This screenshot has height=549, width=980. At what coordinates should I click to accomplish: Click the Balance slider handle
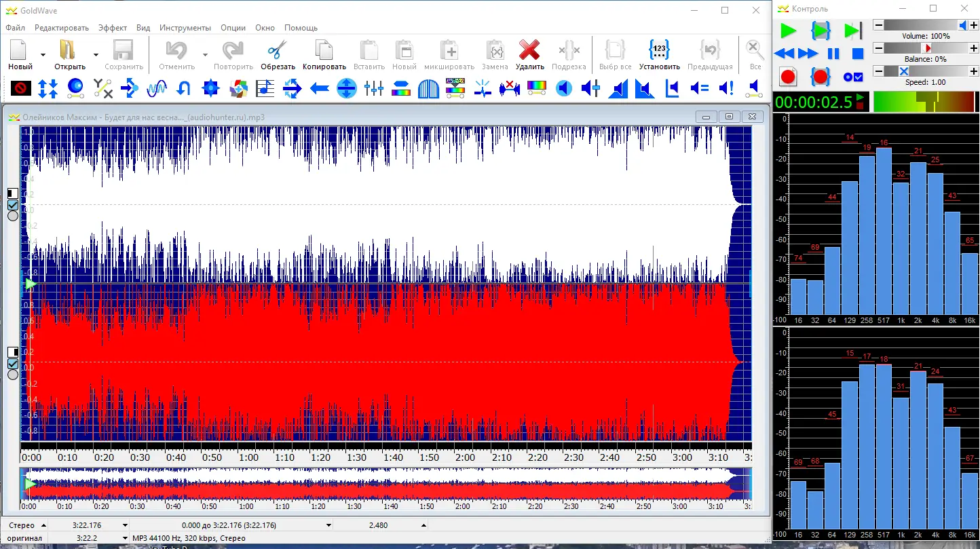click(x=926, y=48)
